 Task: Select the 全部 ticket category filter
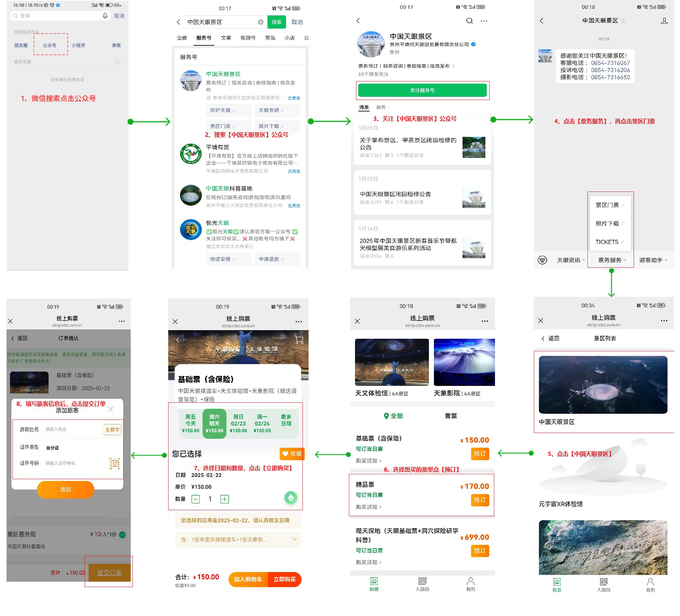tap(393, 416)
